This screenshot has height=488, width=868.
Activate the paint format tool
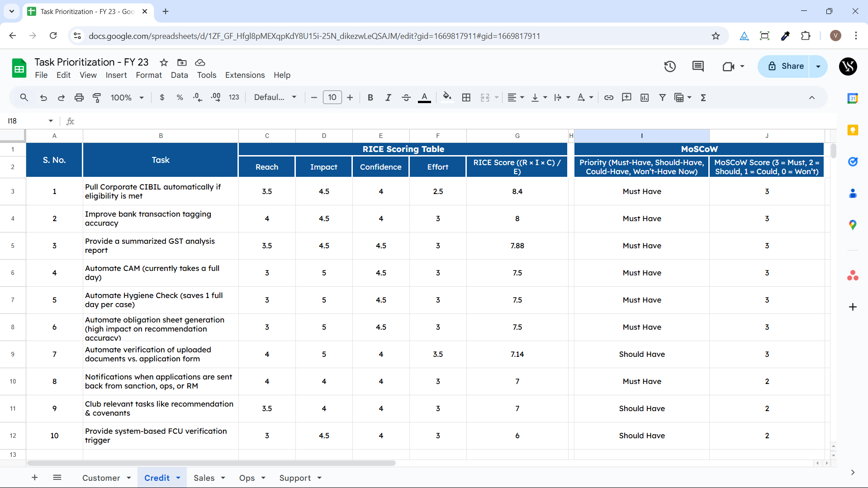click(x=97, y=97)
